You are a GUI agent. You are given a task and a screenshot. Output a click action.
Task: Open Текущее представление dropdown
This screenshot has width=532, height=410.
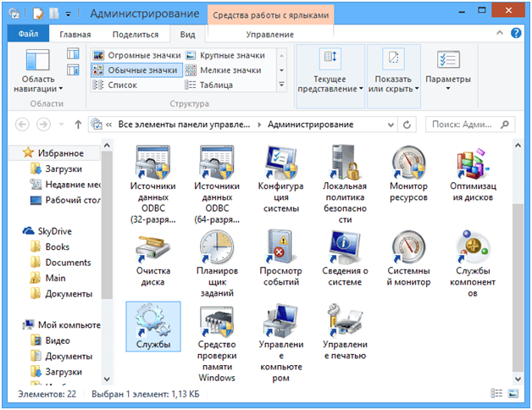(x=330, y=84)
